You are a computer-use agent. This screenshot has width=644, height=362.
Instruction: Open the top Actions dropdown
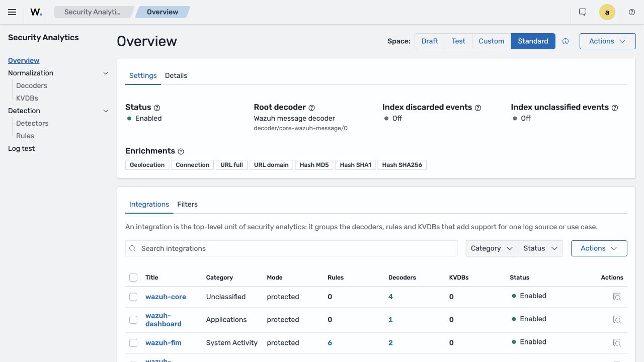[608, 41]
